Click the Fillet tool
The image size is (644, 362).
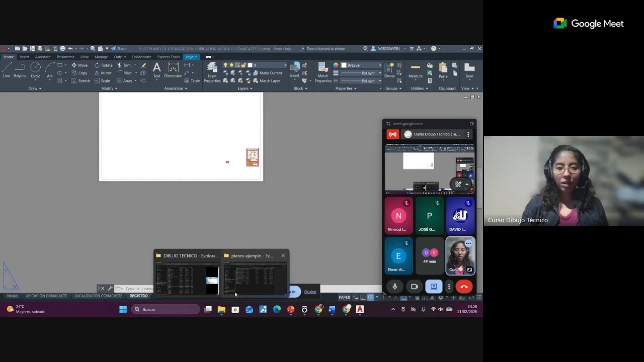(124, 73)
